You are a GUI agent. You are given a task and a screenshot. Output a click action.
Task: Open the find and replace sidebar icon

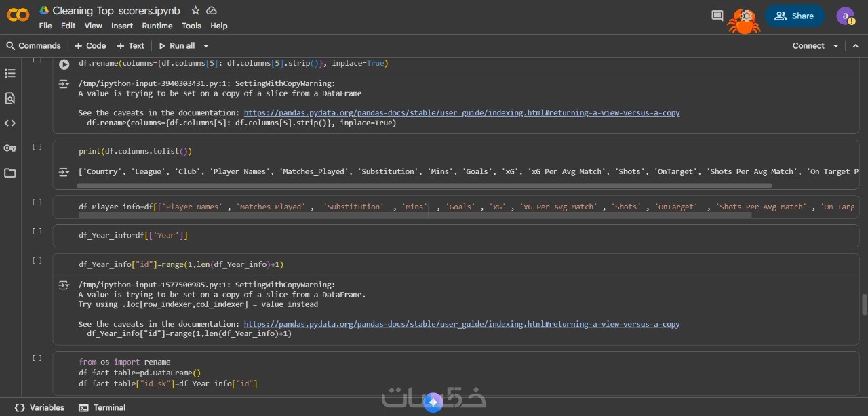[9, 98]
